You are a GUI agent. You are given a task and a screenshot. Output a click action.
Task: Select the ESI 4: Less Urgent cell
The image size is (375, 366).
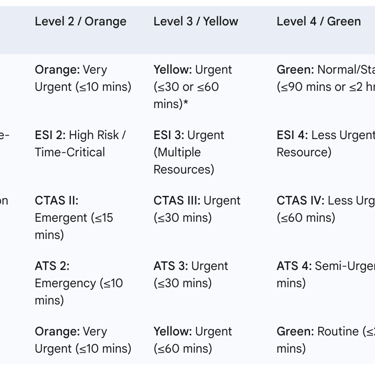[x=326, y=144]
